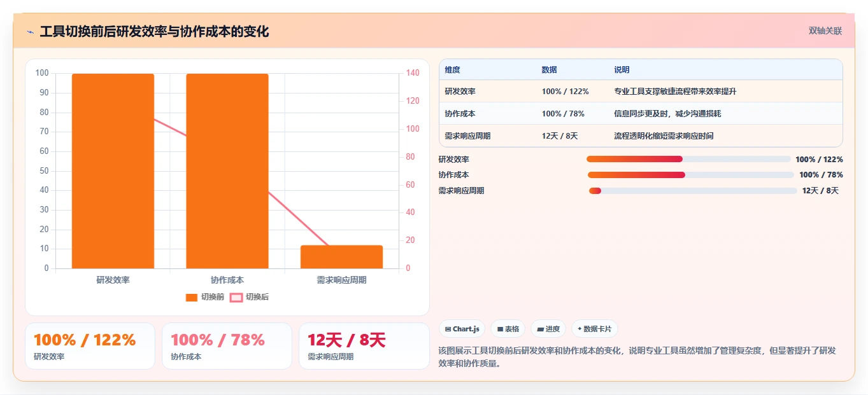The width and height of the screenshot is (868, 395).
Task: Click the icon inside the 数据卡片 chip
Action: [580, 329]
